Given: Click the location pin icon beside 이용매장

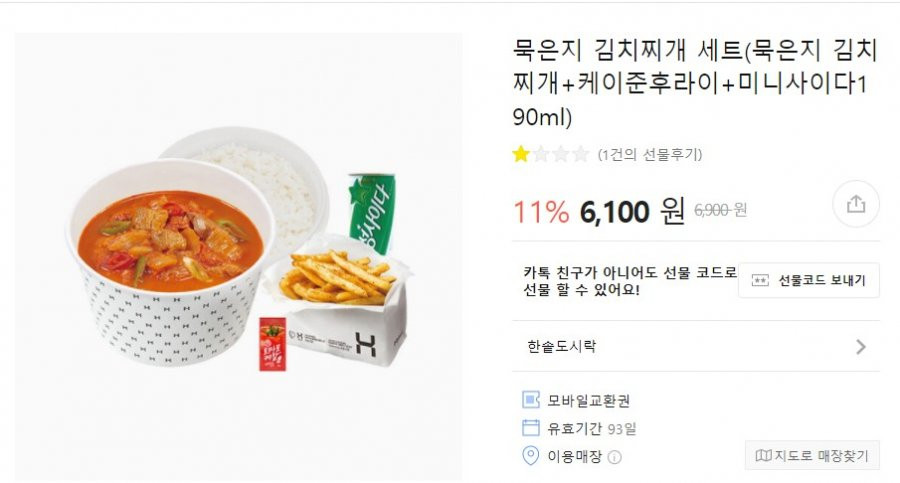Looking at the screenshot, I should click(530, 456).
